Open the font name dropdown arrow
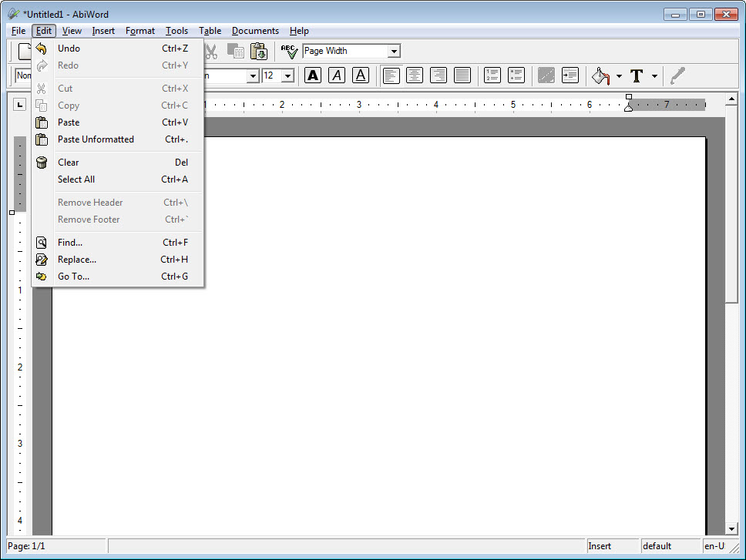 point(253,75)
